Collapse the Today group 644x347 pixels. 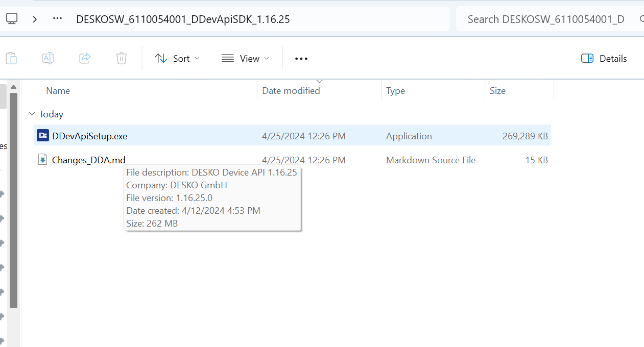pyautogui.click(x=32, y=114)
